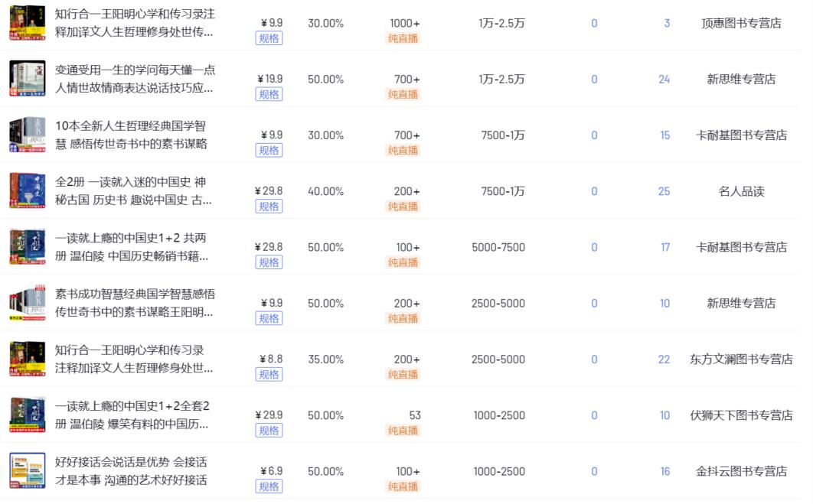Open thumbnail of 素书成功智慧 product
Viewport: 813px width, 504px height.
pyautogui.click(x=27, y=304)
